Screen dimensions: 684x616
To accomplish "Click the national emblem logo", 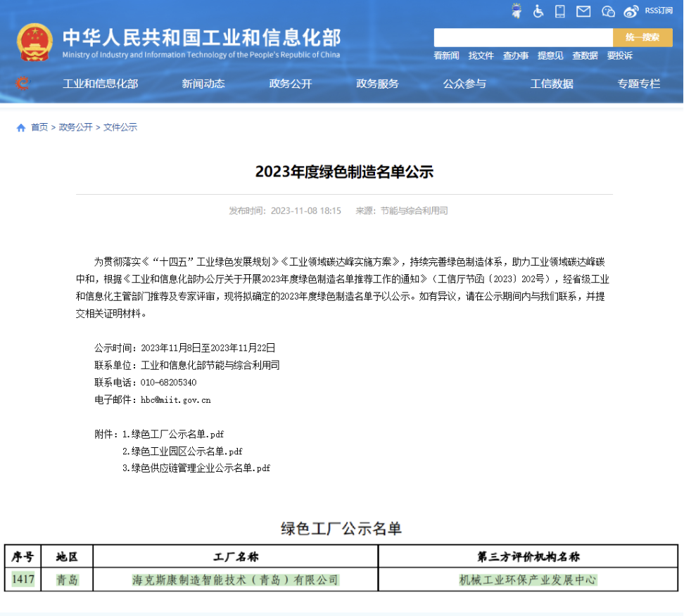I will pyautogui.click(x=34, y=42).
